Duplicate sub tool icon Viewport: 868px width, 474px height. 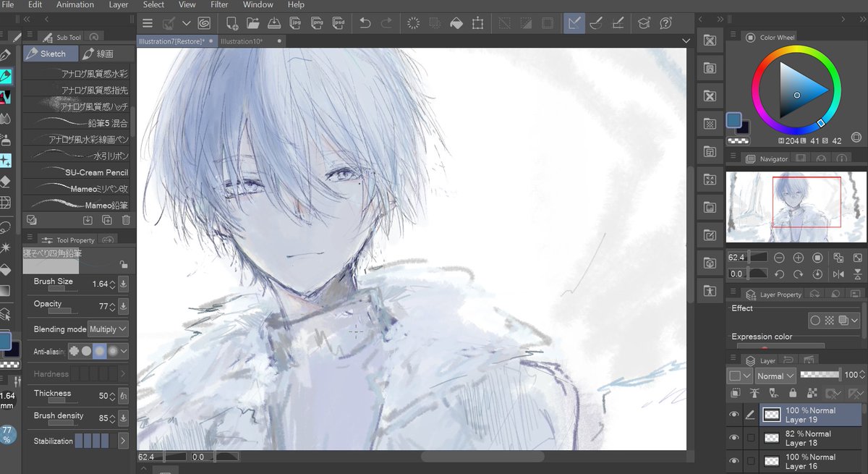click(107, 220)
